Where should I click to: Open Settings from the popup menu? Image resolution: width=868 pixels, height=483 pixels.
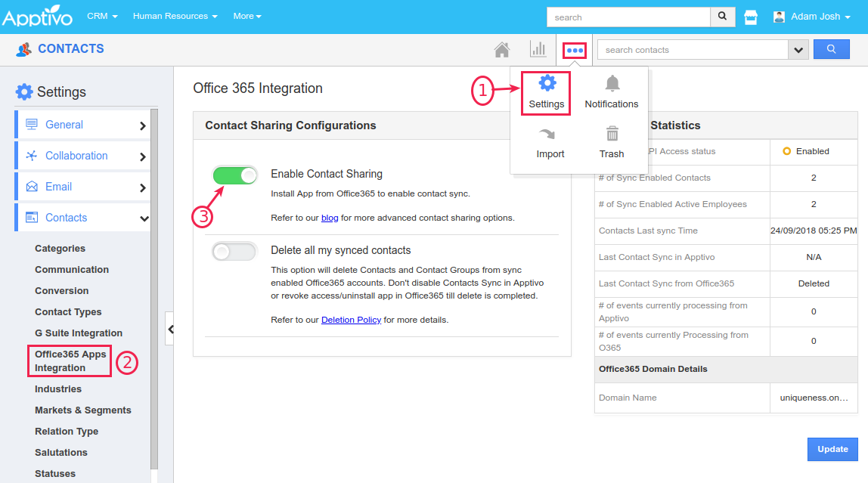[547, 93]
